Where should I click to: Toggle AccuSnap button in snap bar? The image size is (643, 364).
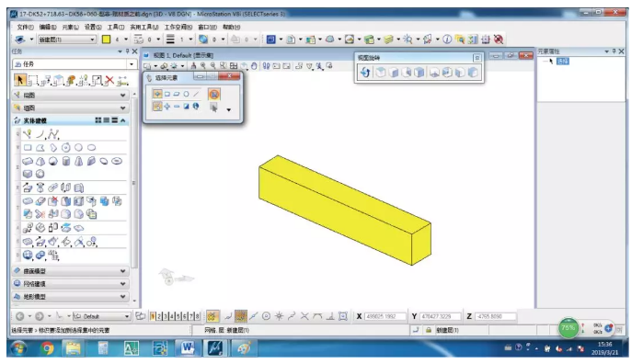(x=212, y=316)
